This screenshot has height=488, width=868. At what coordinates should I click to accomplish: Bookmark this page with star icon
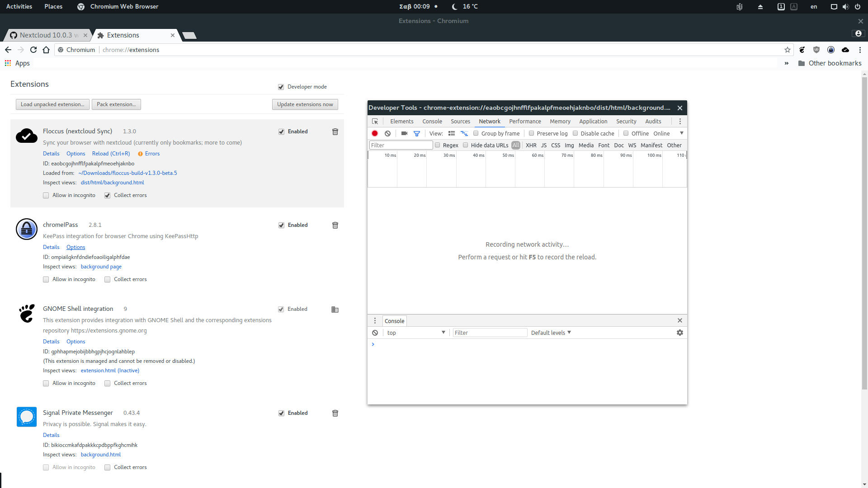point(787,50)
